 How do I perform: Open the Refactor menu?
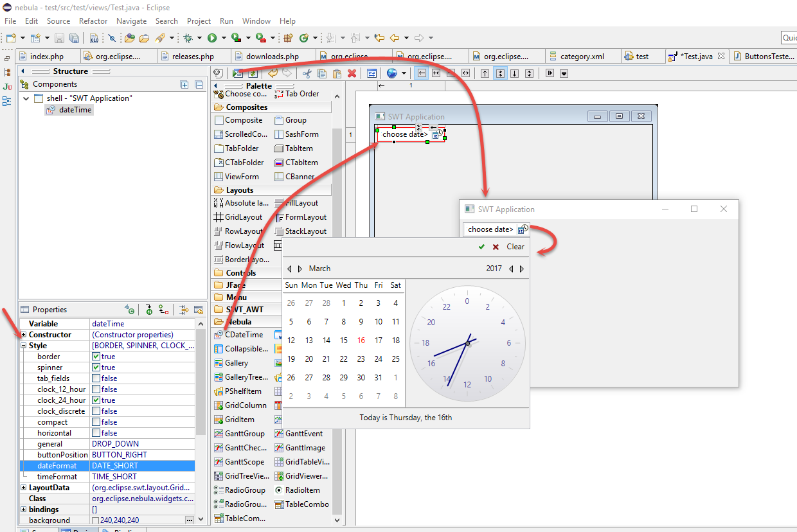tap(93, 21)
